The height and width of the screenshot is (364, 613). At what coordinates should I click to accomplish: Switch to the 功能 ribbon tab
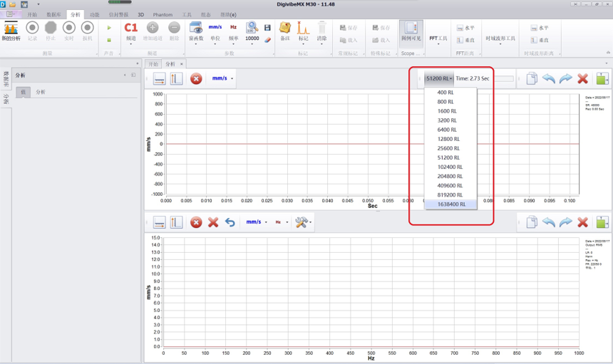(94, 14)
